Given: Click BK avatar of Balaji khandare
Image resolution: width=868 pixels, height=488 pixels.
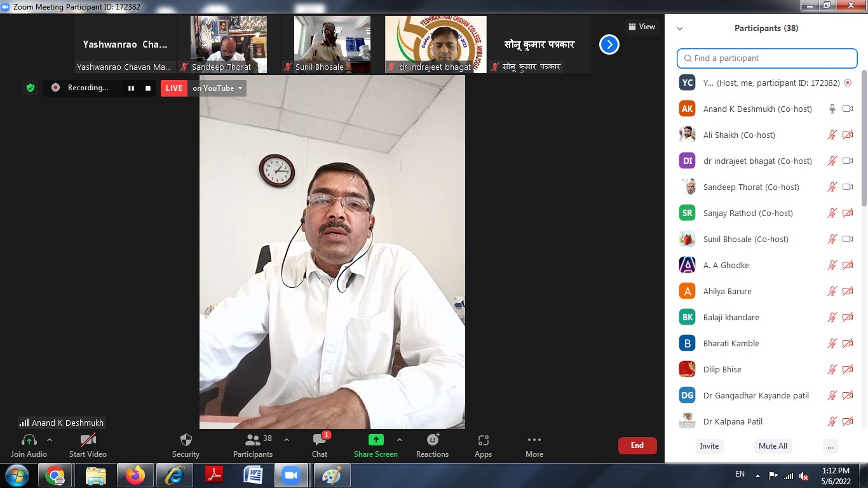Looking at the screenshot, I should click(x=687, y=317).
